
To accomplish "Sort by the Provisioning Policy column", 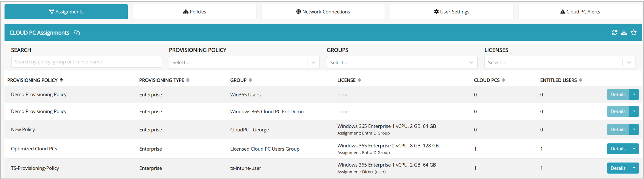I will pos(61,80).
